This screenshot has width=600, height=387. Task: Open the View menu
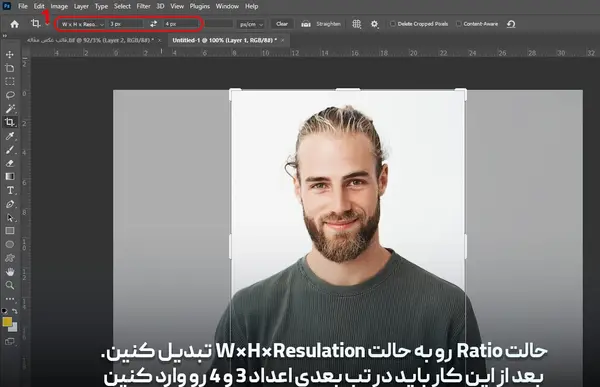[x=177, y=6]
